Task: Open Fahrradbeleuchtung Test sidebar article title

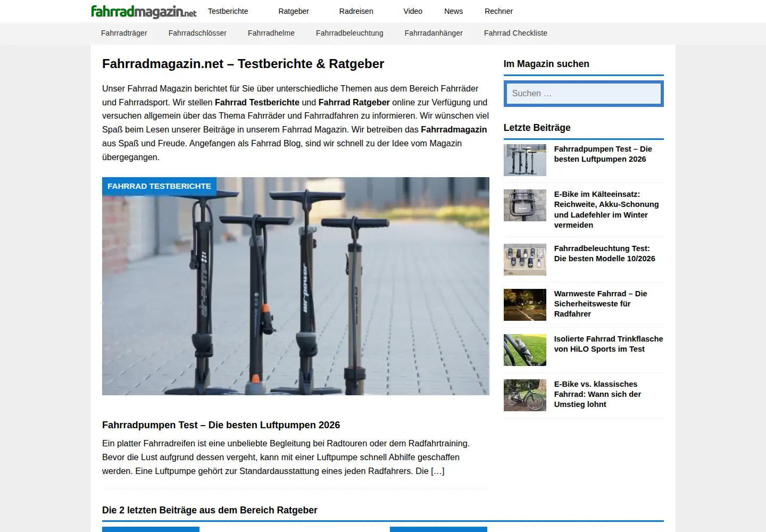Action: click(604, 254)
